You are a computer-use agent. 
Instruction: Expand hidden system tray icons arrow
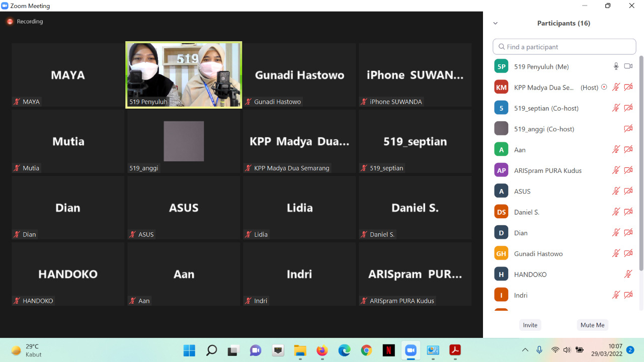click(525, 350)
